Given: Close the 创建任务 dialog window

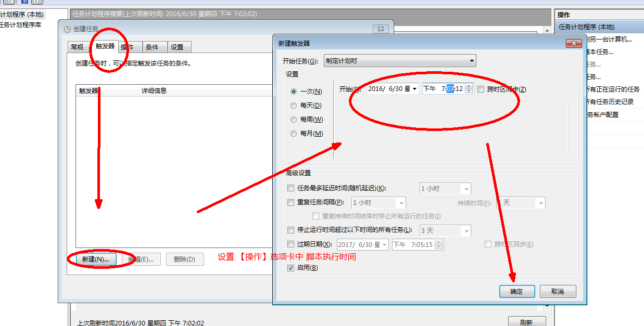Looking at the screenshot, I should click(381, 29).
